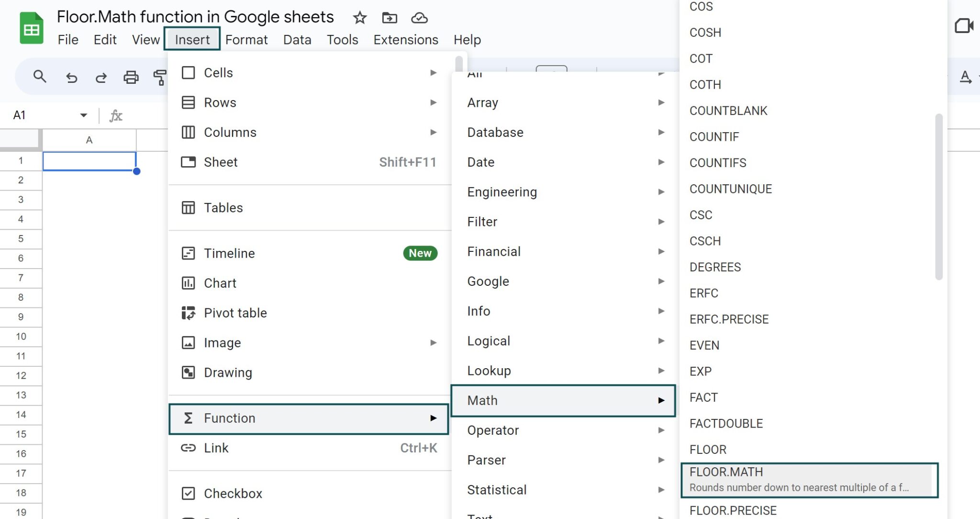Open the Extensions menu
Screen dimensions: 980x519
coord(405,40)
